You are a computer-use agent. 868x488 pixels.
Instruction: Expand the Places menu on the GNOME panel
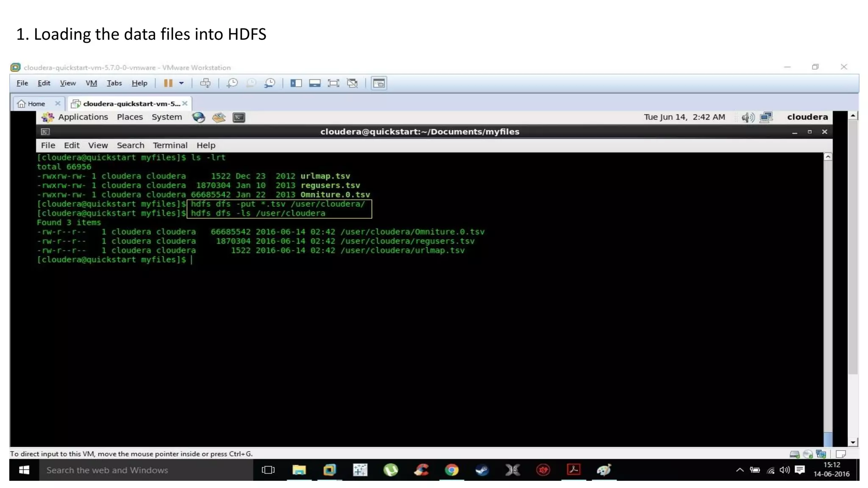tap(130, 117)
